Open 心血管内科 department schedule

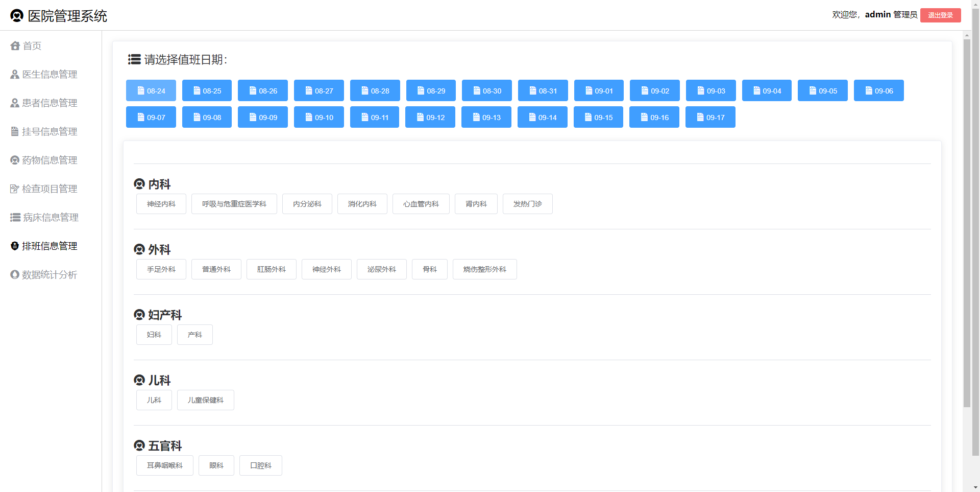click(x=421, y=204)
